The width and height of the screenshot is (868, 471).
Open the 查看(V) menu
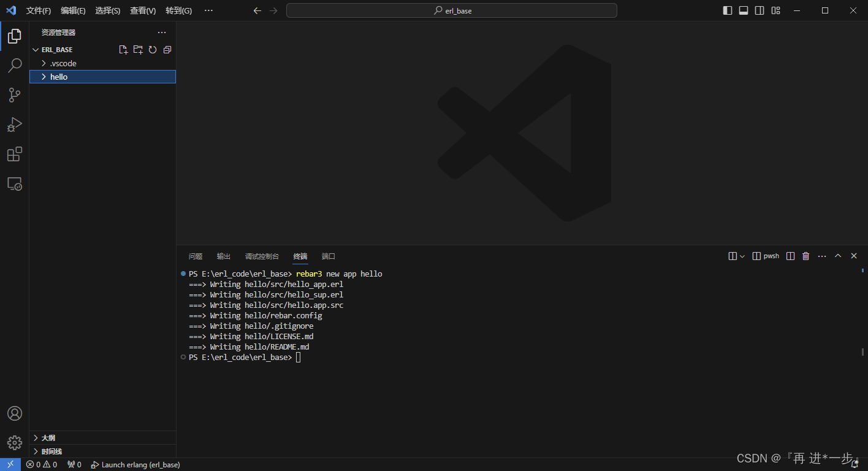pos(143,11)
